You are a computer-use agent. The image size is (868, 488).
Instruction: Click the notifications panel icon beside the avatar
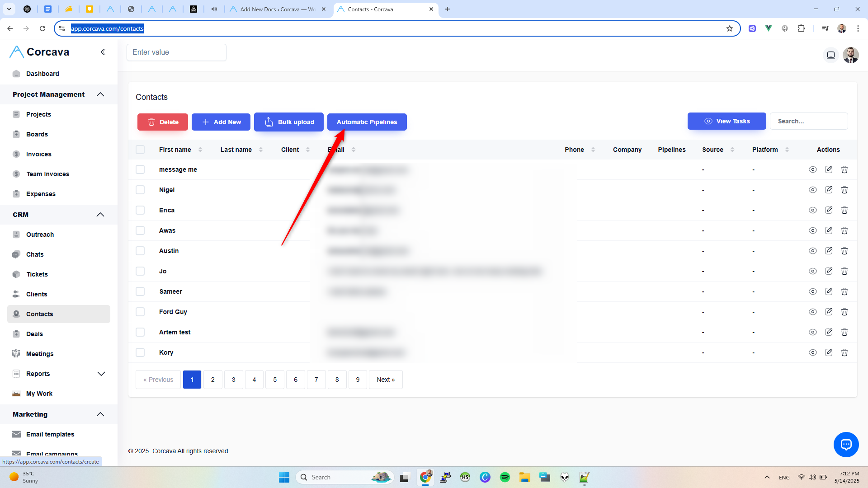(831, 55)
